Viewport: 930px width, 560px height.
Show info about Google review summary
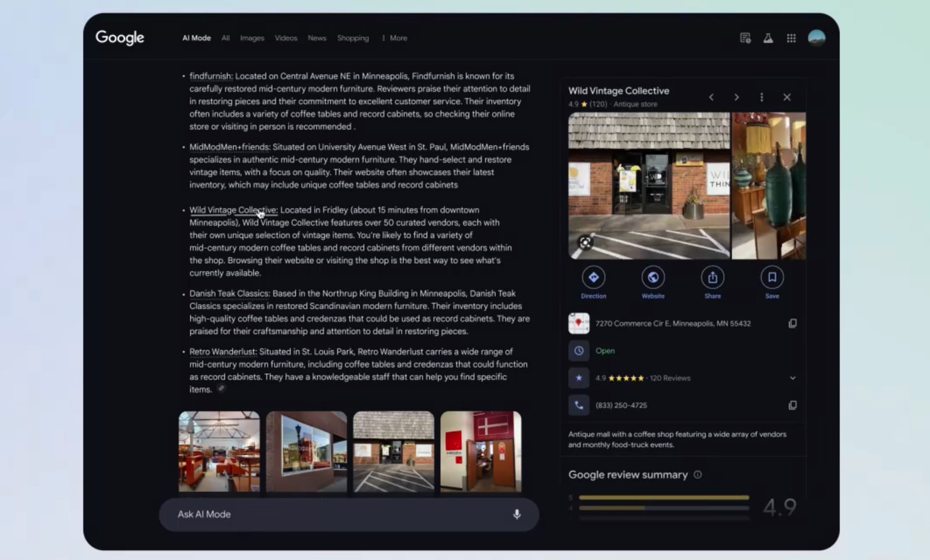click(697, 475)
